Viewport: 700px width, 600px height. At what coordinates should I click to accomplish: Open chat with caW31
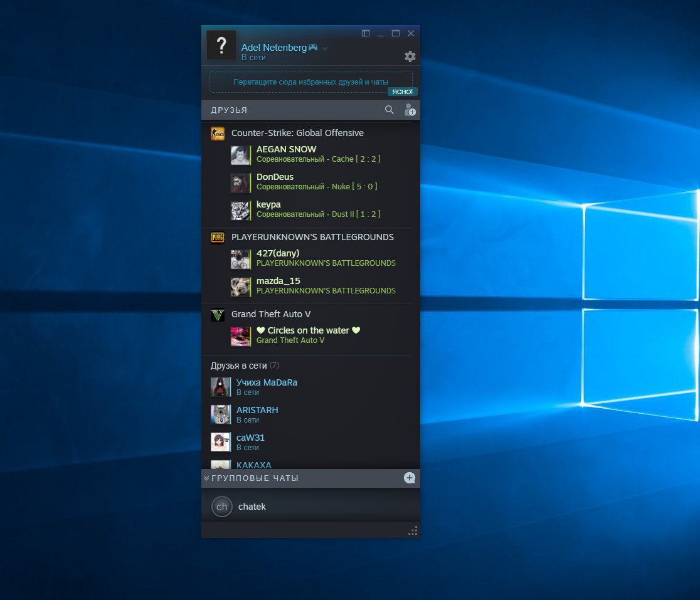pos(310,443)
